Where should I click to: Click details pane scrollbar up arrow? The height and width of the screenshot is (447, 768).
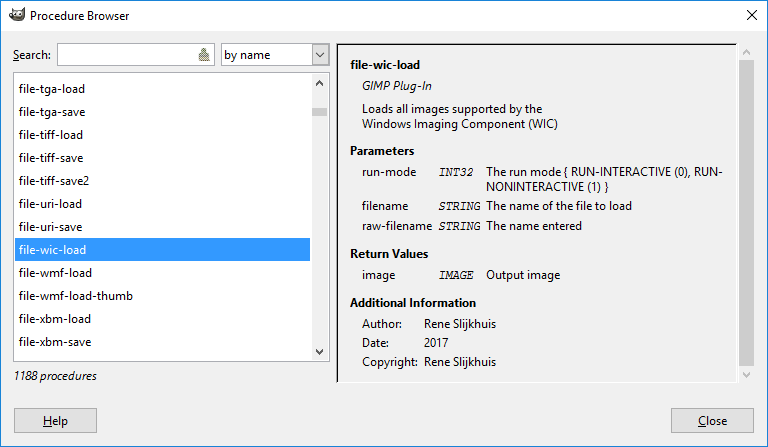point(746,52)
